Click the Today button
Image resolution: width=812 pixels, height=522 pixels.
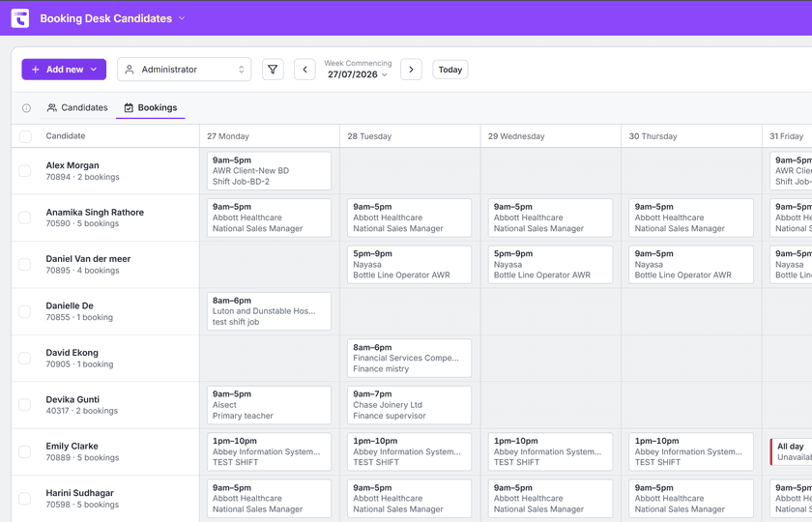tap(450, 70)
